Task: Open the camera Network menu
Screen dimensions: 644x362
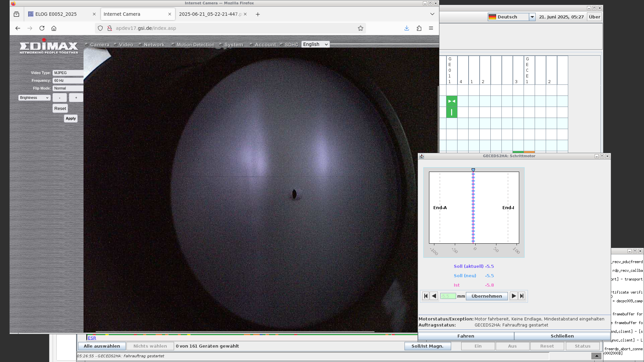Action: pyautogui.click(x=154, y=45)
